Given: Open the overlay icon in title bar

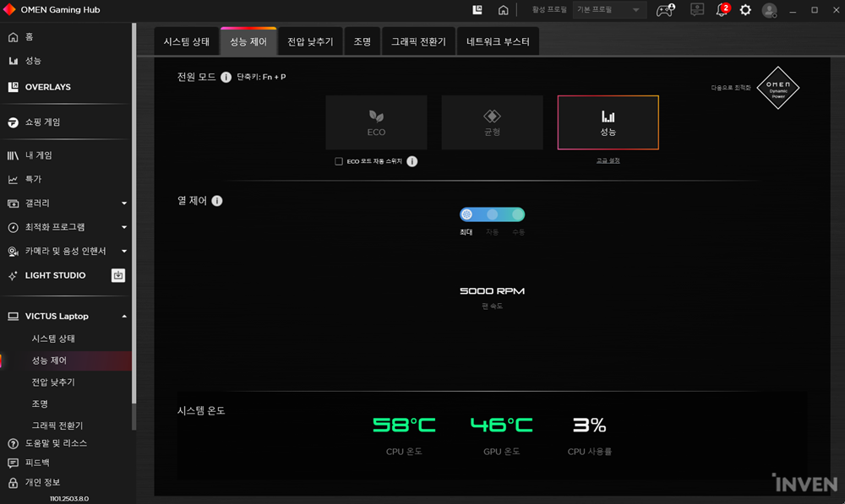Looking at the screenshot, I should click(477, 9).
